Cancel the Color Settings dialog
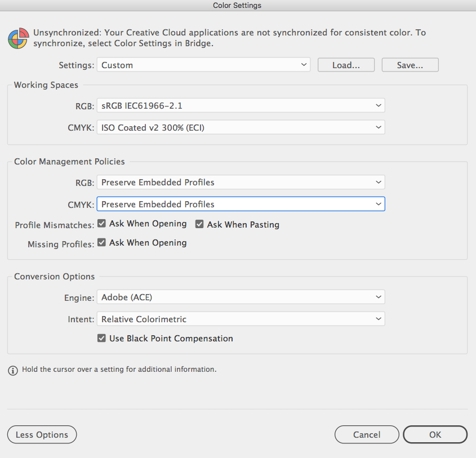Image resolution: width=476 pixels, height=458 pixels. (x=367, y=435)
